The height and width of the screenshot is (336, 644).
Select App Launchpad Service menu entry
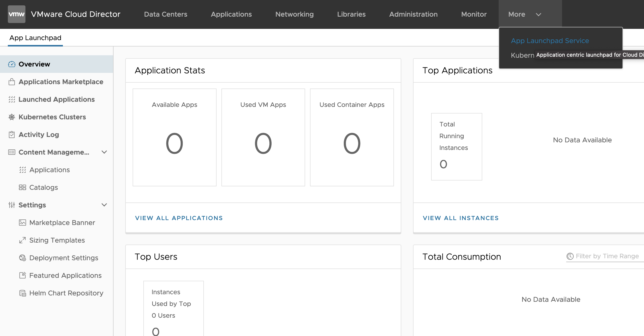pyautogui.click(x=550, y=41)
